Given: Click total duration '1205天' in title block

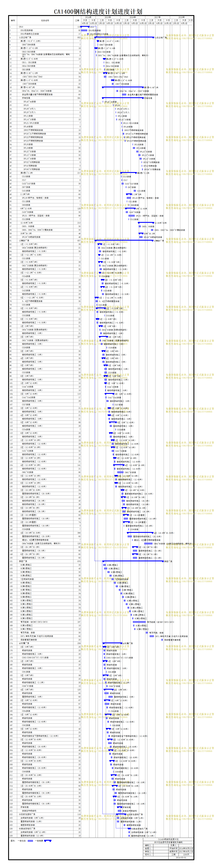Looking at the screenshot, I should (x=186, y=855).
